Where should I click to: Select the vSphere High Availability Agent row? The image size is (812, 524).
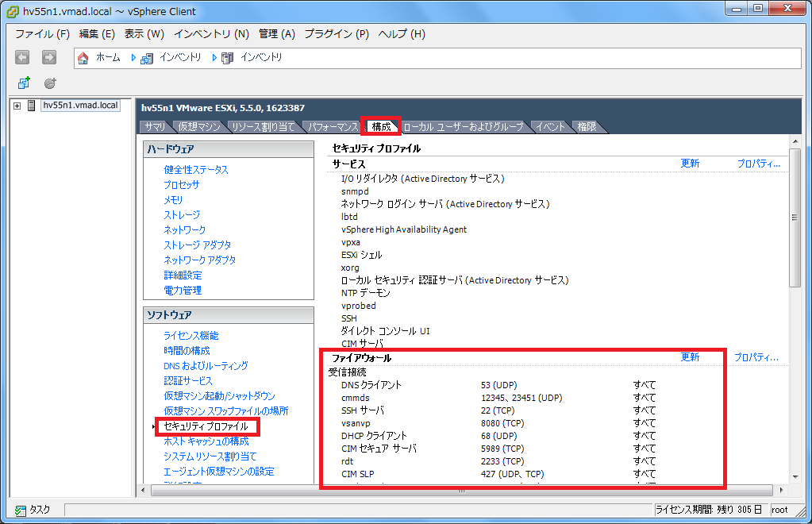404,229
